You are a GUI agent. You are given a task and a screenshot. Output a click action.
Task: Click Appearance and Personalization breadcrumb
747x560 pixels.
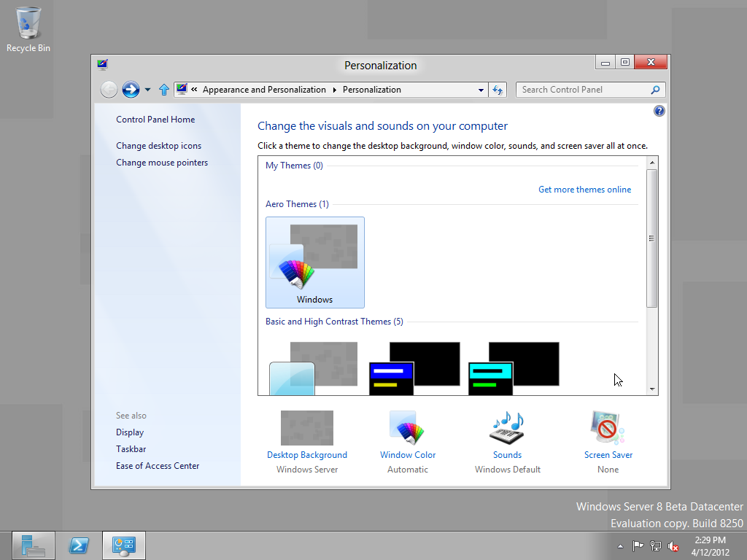(264, 90)
